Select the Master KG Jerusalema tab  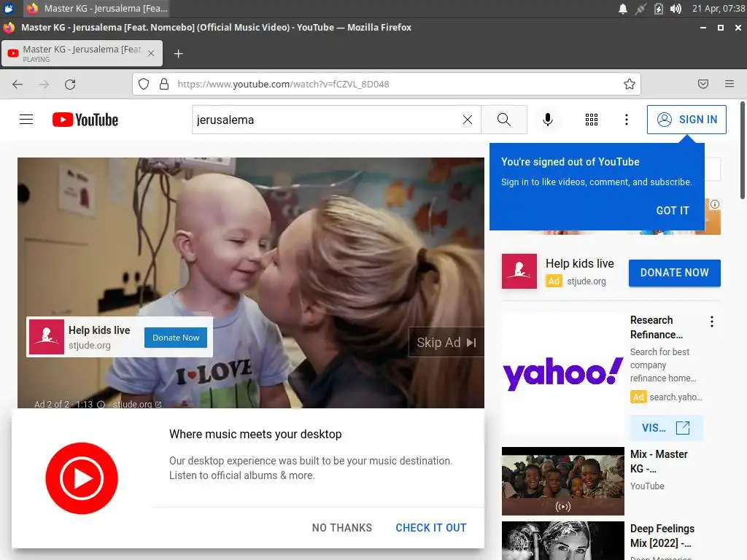82,53
